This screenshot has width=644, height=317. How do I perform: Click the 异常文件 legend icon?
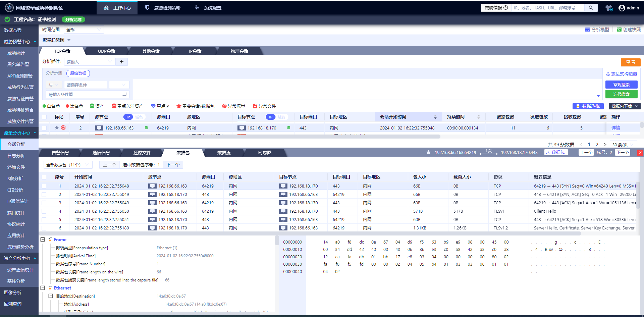[x=255, y=106]
